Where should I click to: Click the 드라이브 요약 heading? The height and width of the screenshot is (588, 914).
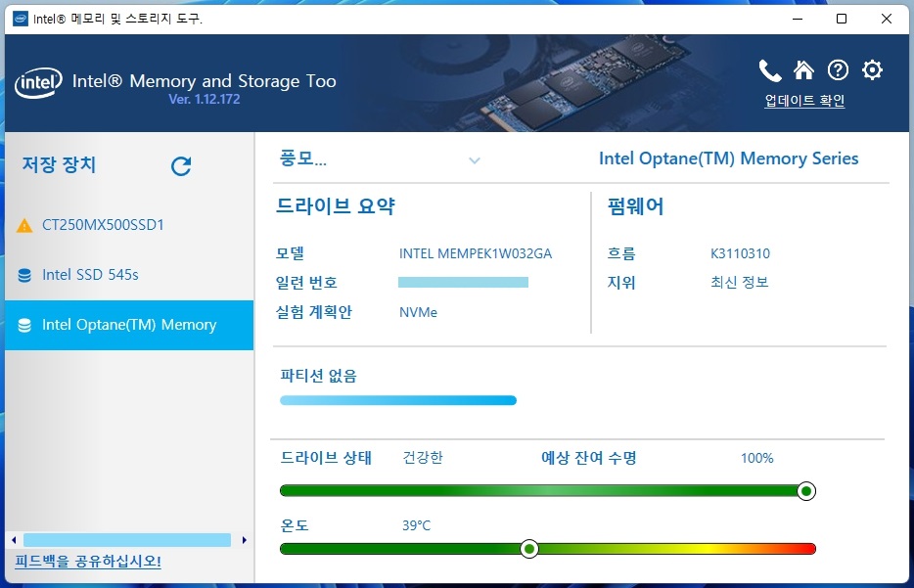336,206
